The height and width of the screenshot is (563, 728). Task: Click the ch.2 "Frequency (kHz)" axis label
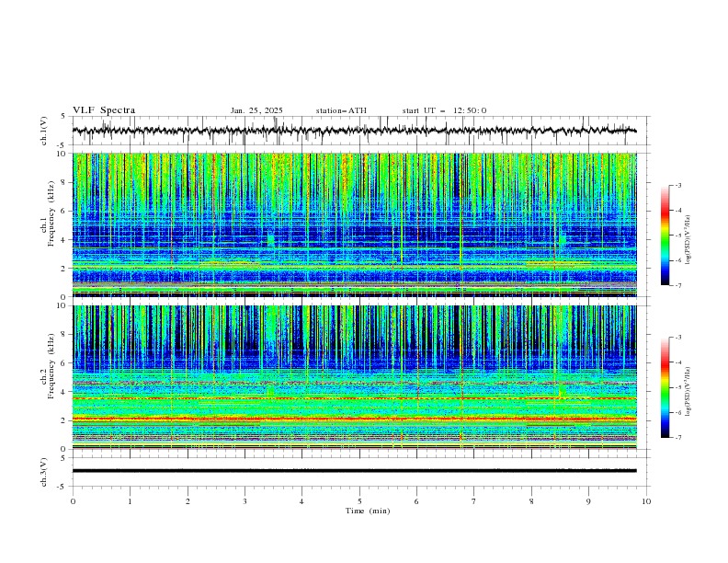[51, 365]
